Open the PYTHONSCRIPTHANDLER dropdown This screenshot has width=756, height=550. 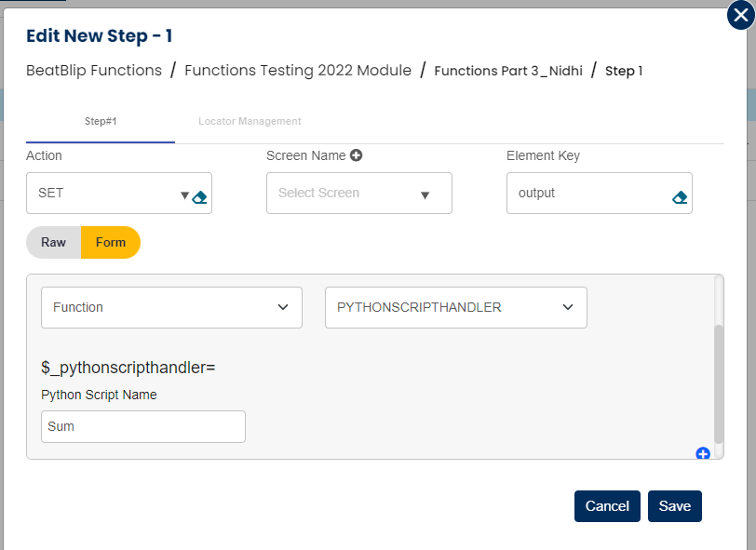455,307
